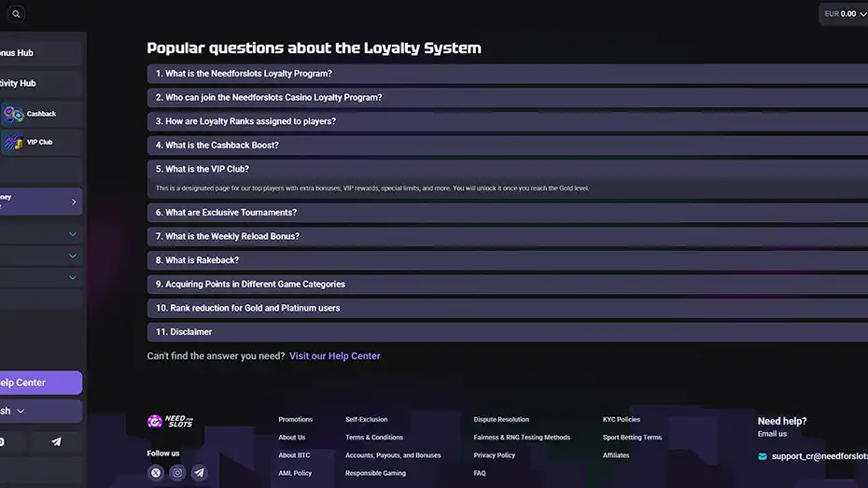This screenshot has width=868, height=488.
Task: Open the footer Telegram follow icon
Action: coord(199,473)
